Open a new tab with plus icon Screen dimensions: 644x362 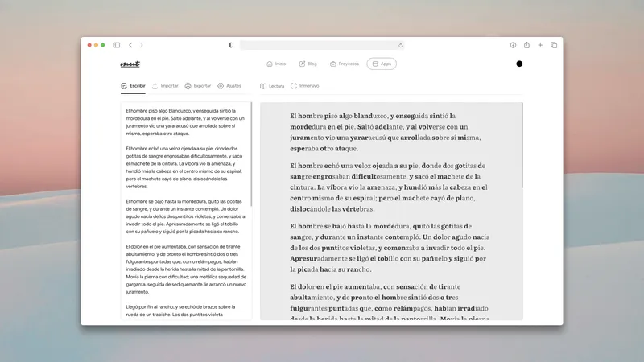[x=540, y=45]
